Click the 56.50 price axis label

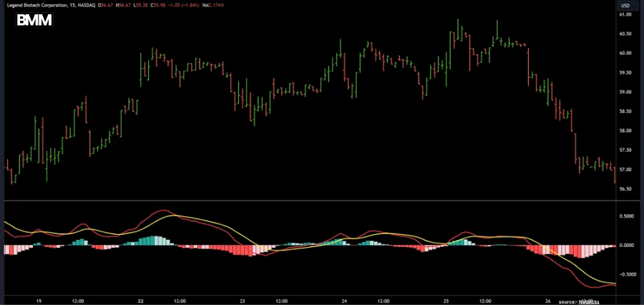[x=625, y=189]
